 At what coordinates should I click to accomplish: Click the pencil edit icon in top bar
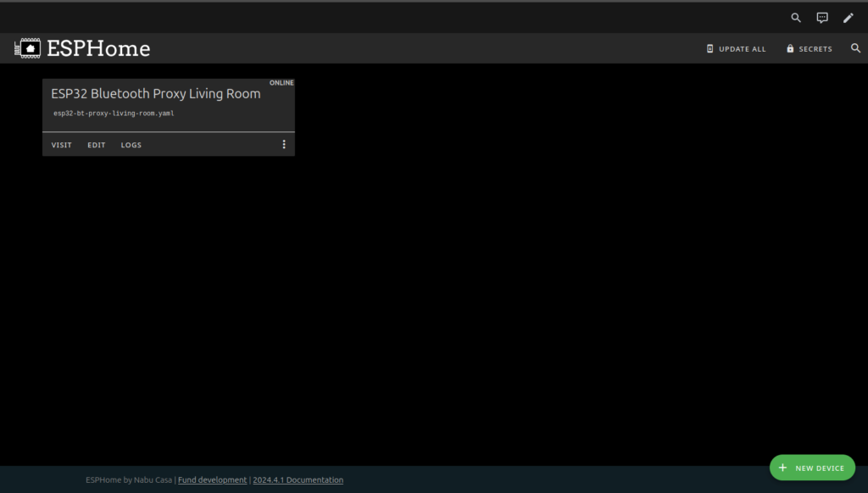pos(848,18)
